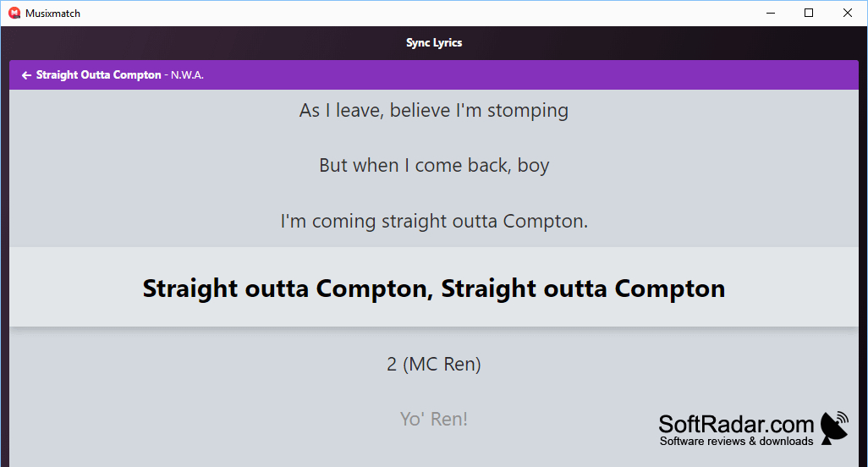Viewport: 868px width, 467px height.
Task: Close the Musixmatch window
Action: tap(848, 13)
